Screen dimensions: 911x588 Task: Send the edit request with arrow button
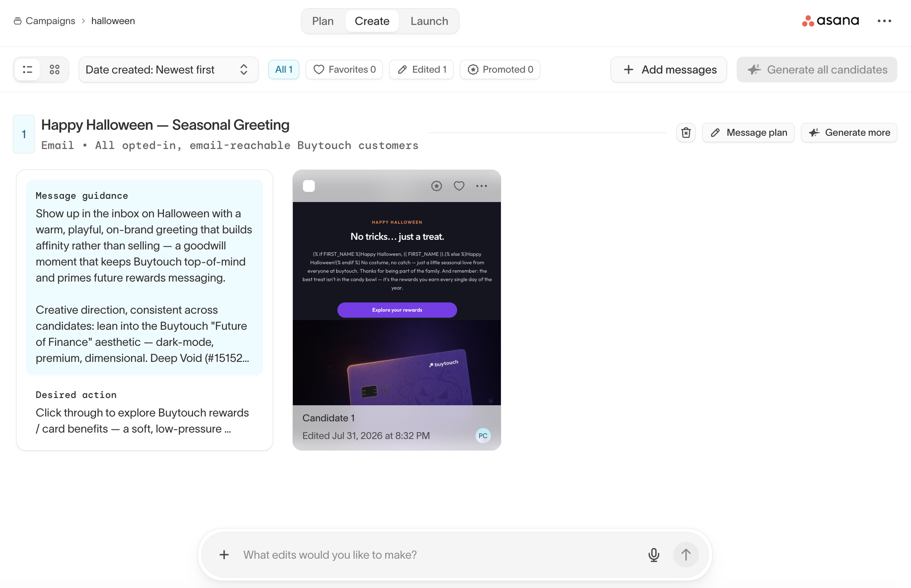686,555
